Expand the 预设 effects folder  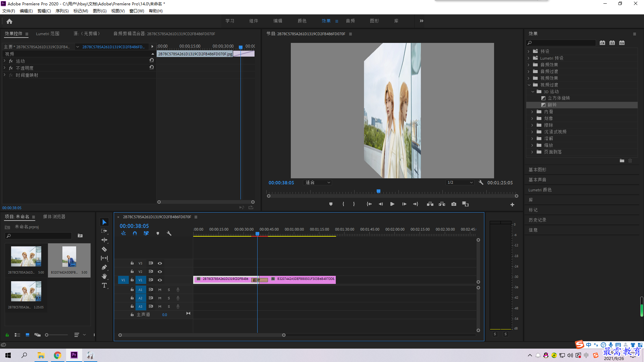pyautogui.click(x=529, y=51)
